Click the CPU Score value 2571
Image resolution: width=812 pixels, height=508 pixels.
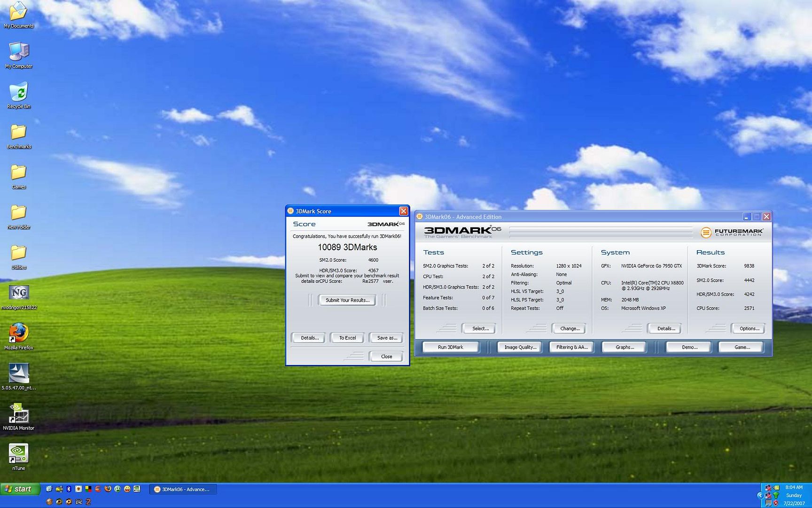coord(749,309)
